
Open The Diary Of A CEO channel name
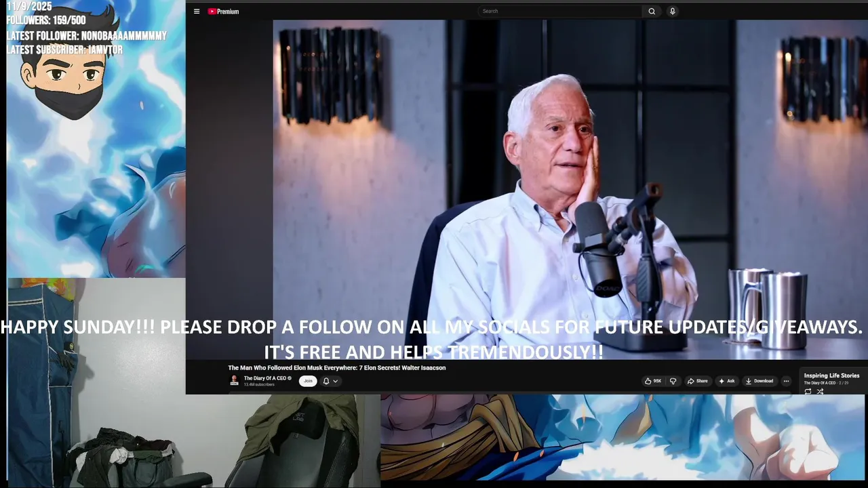click(x=265, y=378)
